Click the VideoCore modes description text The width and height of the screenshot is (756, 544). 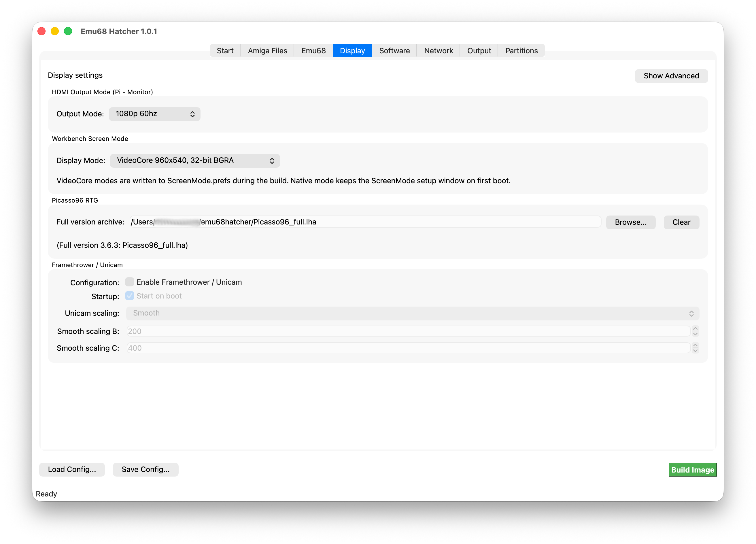click(284, 181)
